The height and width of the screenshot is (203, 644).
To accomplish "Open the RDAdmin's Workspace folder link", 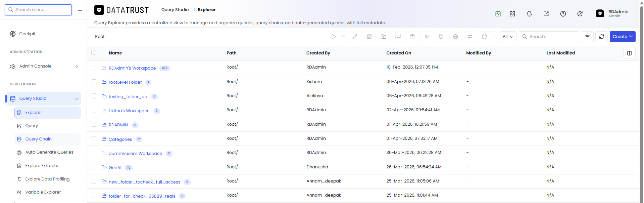I will [132, 68].
